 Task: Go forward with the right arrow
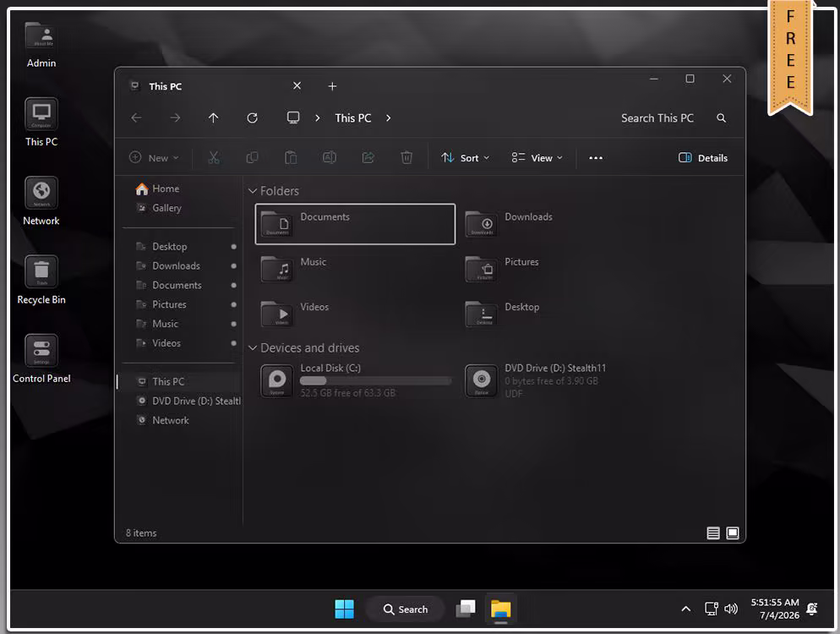pos(175,118)
